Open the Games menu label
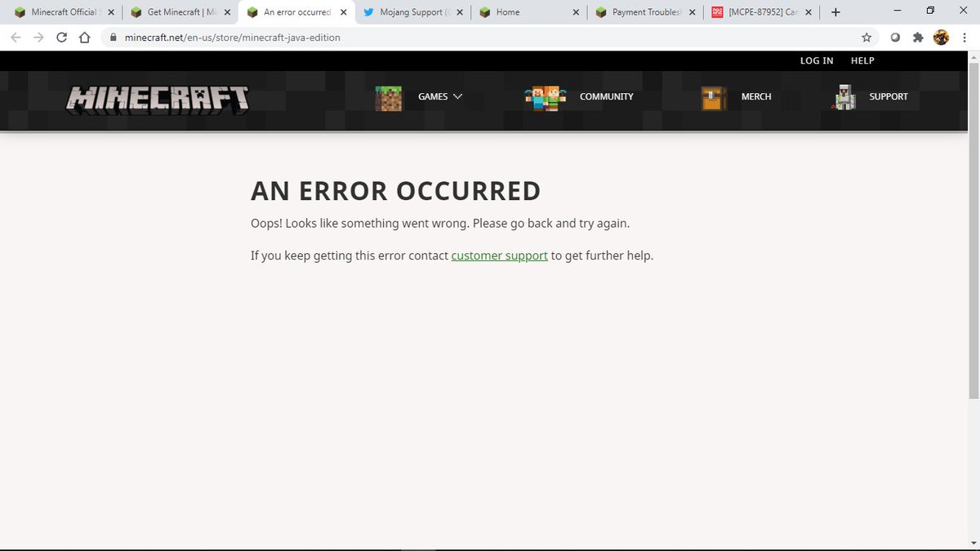 tap(433, 96)
